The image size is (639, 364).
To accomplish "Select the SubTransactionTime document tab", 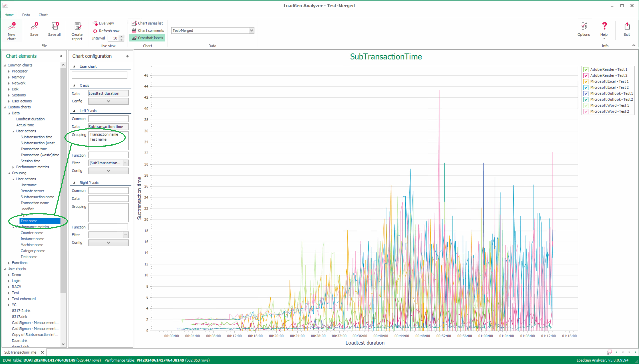I will click(x=20, y=352).
